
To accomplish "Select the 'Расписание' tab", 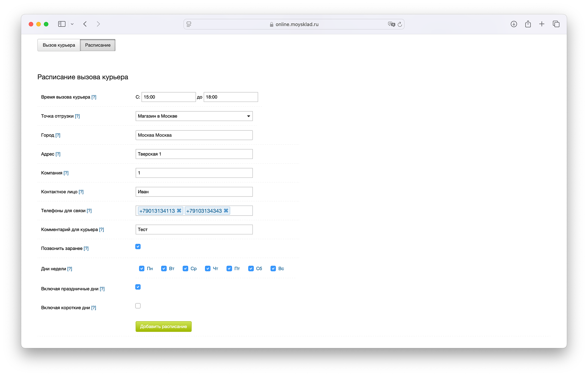I will click(x=98, y=45).
